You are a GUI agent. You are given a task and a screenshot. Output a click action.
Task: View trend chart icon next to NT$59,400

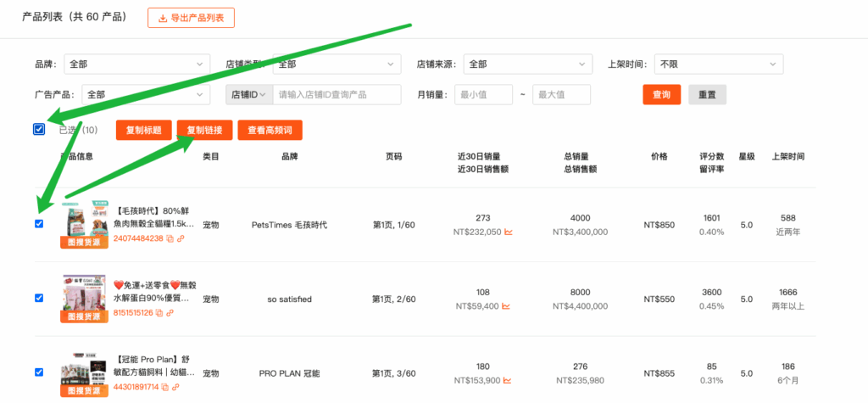coord(507,305)
